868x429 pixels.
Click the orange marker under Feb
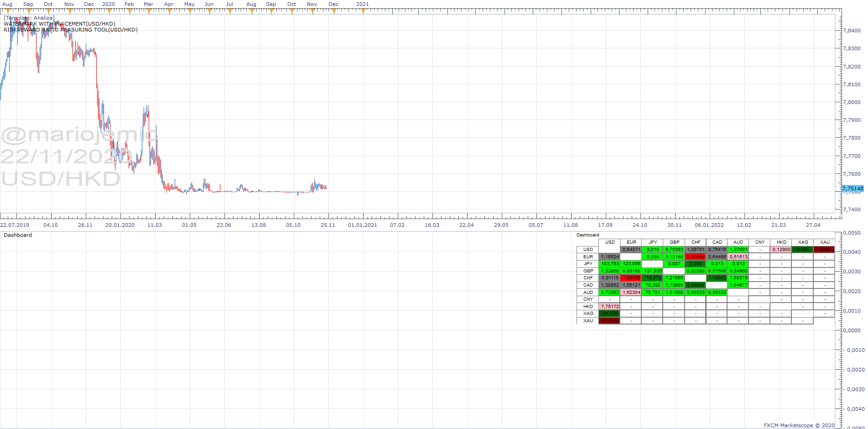click(x=129, y=11)
